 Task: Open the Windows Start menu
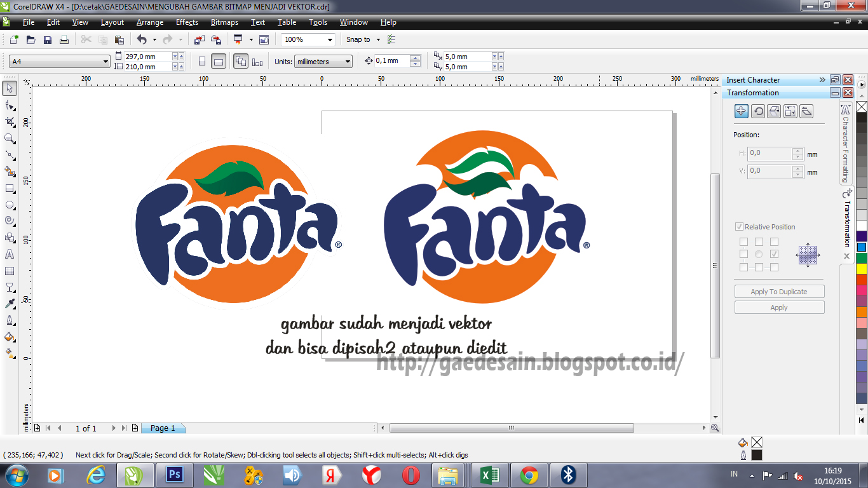(x=16, y=475)
